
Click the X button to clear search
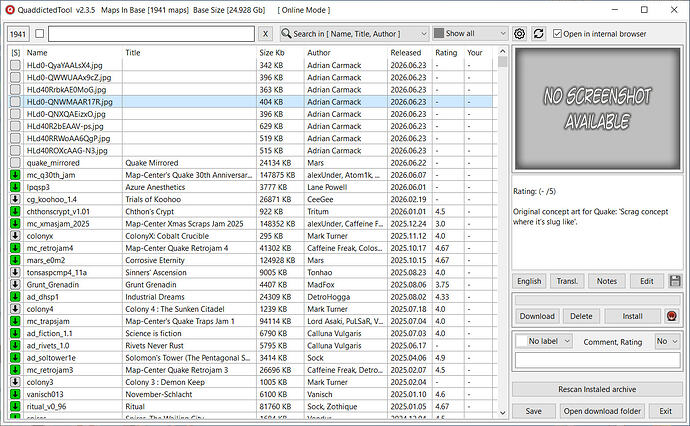coord(265,34)
